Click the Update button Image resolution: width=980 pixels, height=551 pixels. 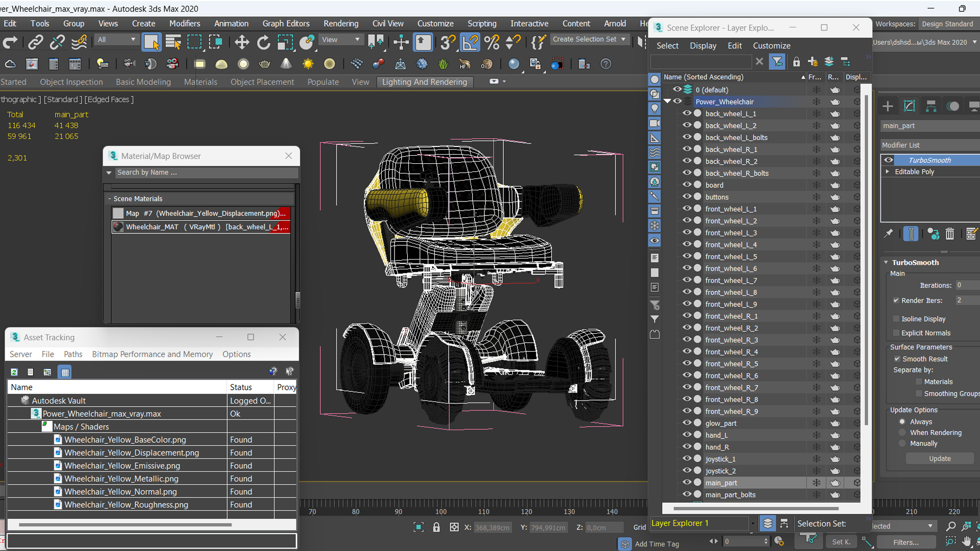pyautogui.click(x=939, y=459)
